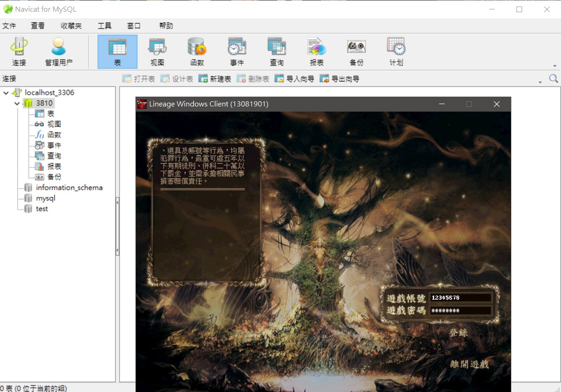The height and width of the screenshot is (392, 561).
Task: Select 事件 node in tree
Action: pyautogui.click(x=54, y=145)
